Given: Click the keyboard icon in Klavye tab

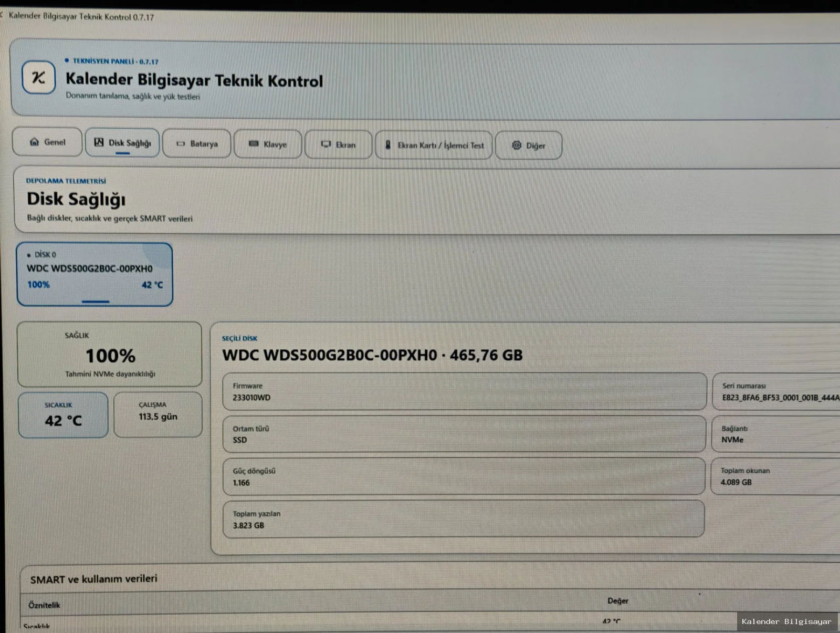Looking at the screenshot, I should (254, 143).
